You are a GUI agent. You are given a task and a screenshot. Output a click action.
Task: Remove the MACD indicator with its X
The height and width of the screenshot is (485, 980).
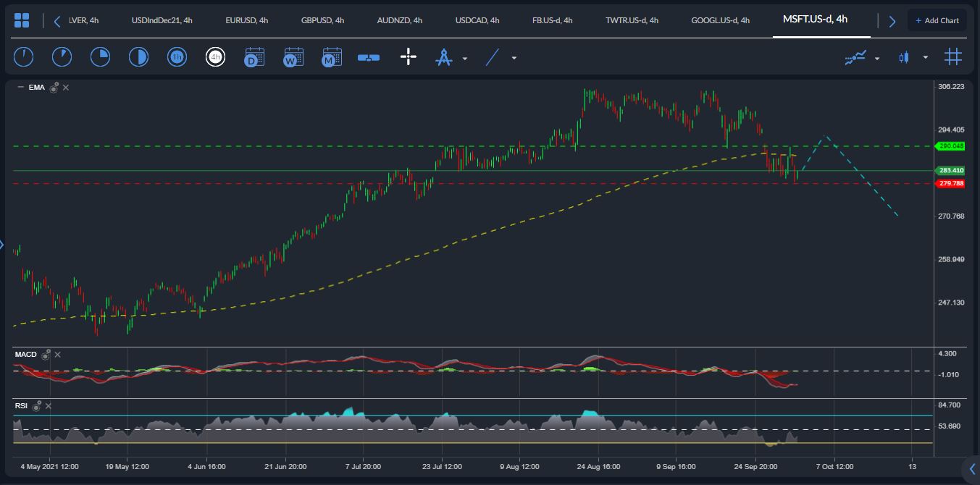58,355
